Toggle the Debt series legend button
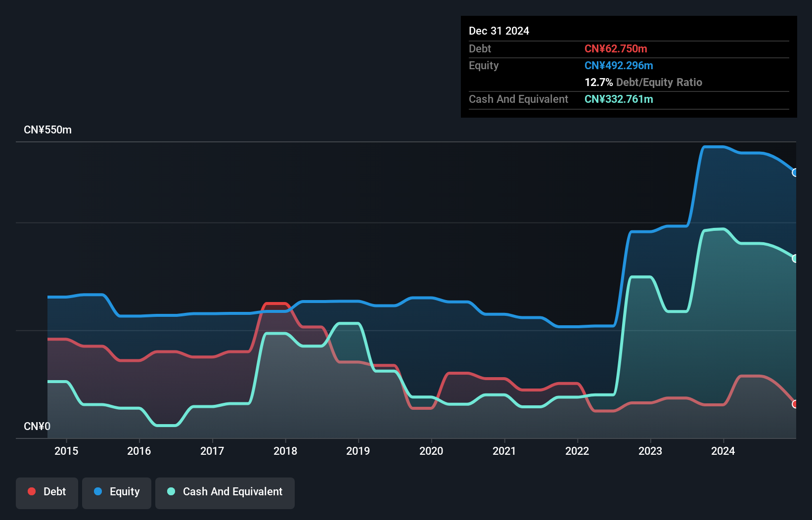 coord(47,493)
